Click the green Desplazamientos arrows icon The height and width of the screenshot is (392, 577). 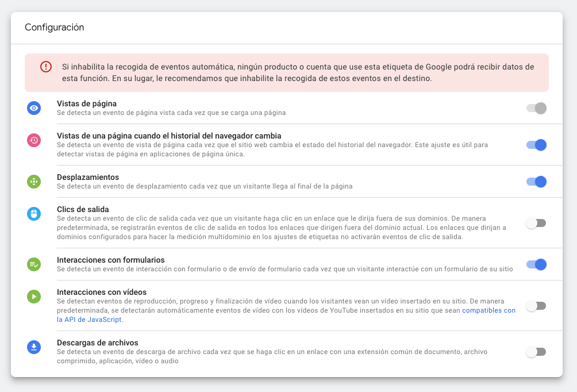(x=34, y=182)
